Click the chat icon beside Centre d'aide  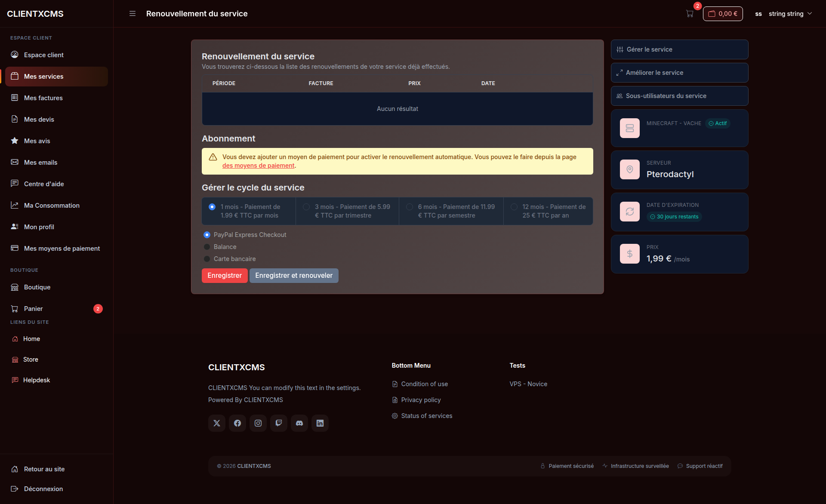[x=15, y=184]
